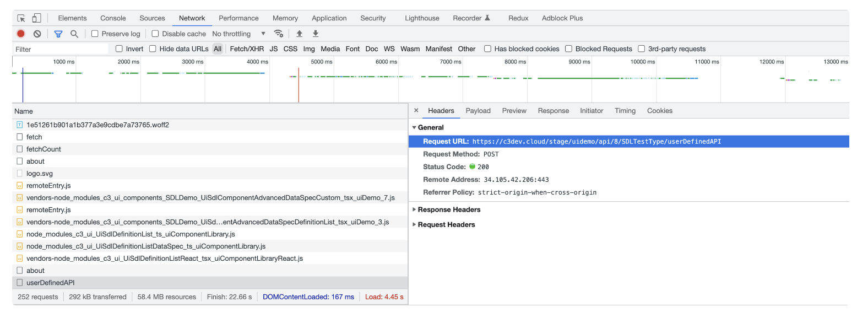Enable the Preserve log checkbox
The image size is (868, 323).
95,34
